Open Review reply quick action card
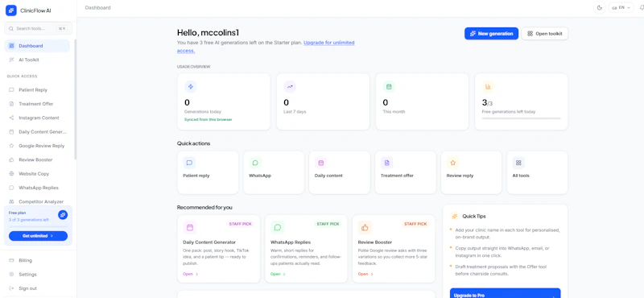 tap(472, 172)
